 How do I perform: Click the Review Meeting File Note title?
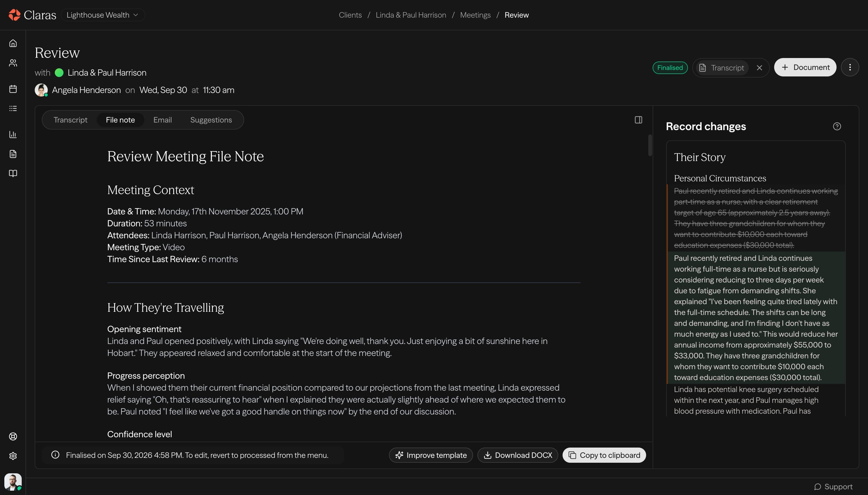pyautogui.click(x=185, y=156)
